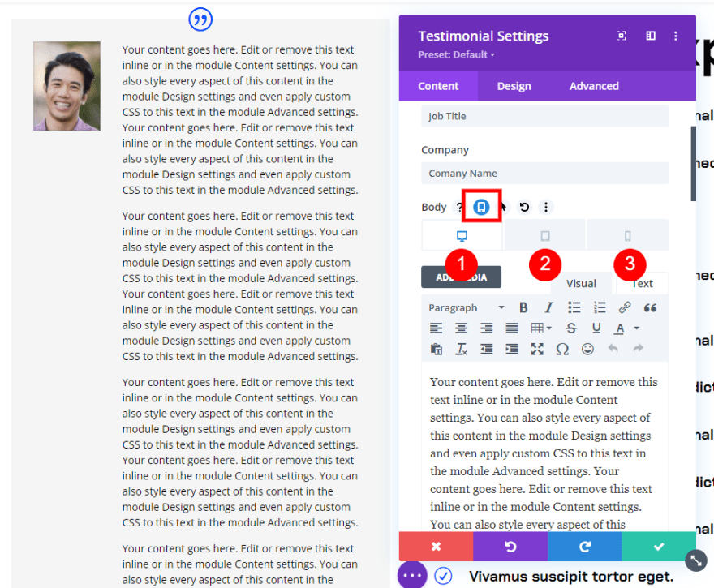Open the emoticons picker in the editor

(587, 349)
